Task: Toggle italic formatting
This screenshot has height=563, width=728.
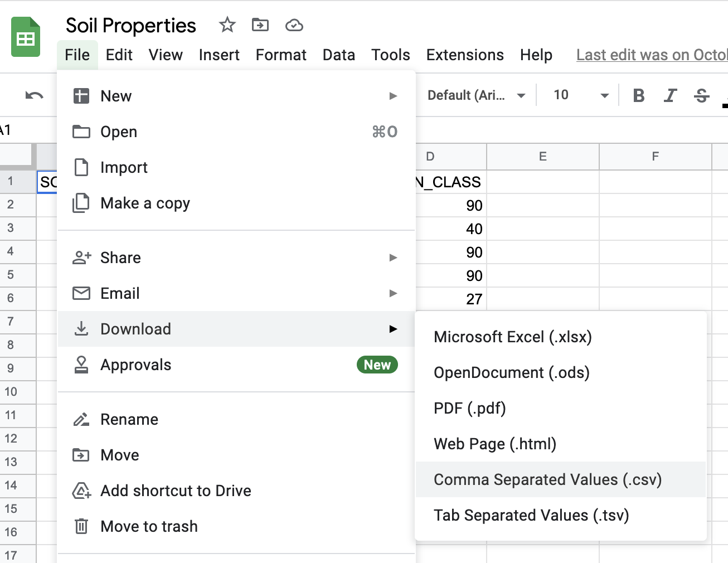Action: (670, 96)
